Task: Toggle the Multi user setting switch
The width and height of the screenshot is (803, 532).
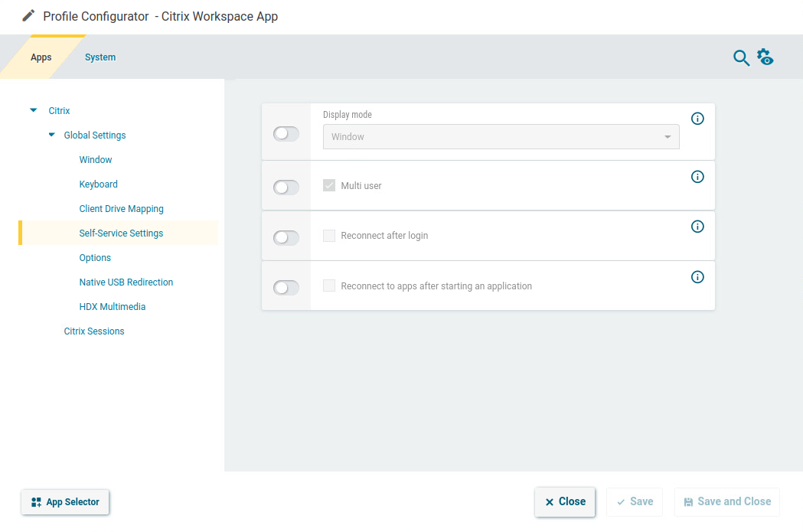Action: [x=286, y=188]
